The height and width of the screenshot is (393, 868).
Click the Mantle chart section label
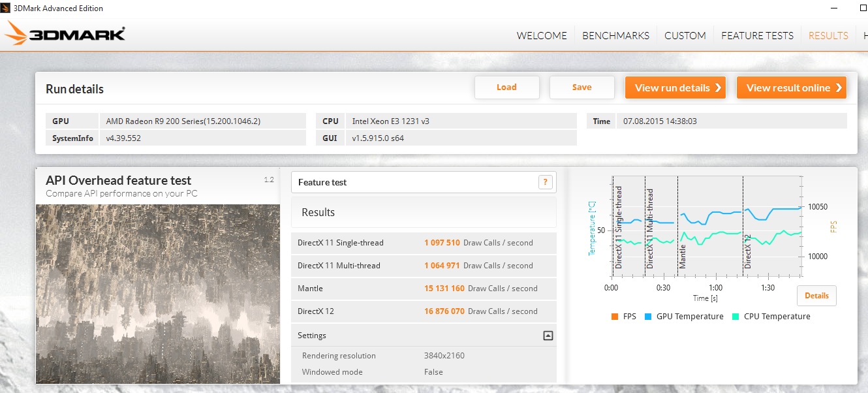click(683, 257)
